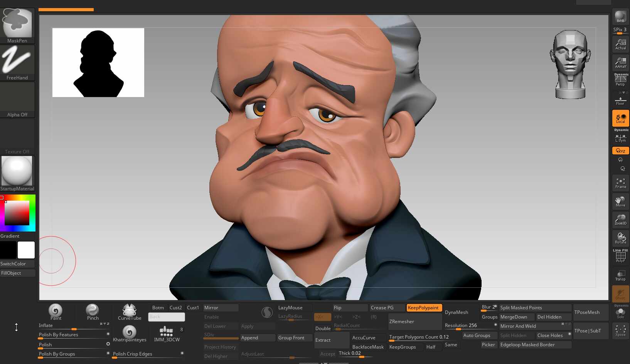Choose the FreeHand stroke type
Screen dimensions: 630x364
(17, 63)
